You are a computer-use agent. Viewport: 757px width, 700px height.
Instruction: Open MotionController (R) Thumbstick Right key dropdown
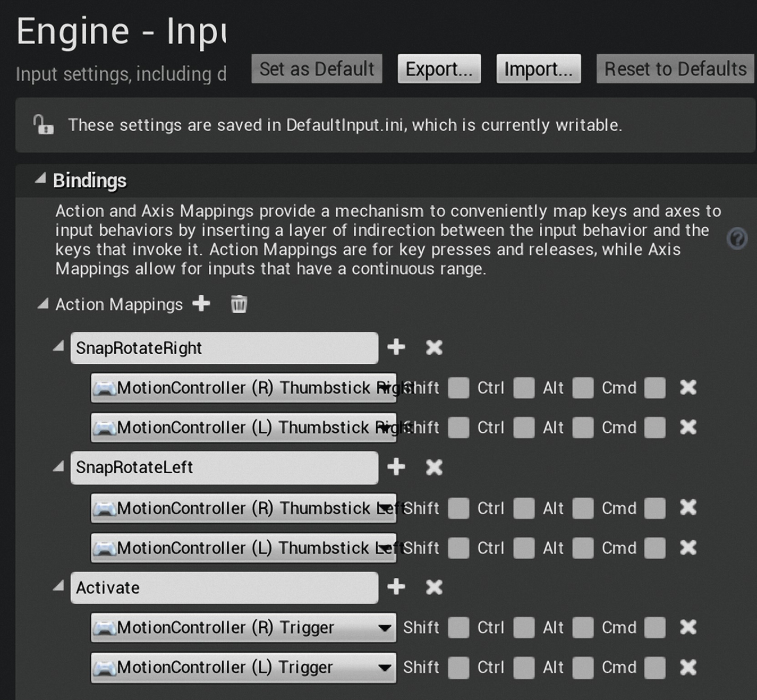point(243,388)
